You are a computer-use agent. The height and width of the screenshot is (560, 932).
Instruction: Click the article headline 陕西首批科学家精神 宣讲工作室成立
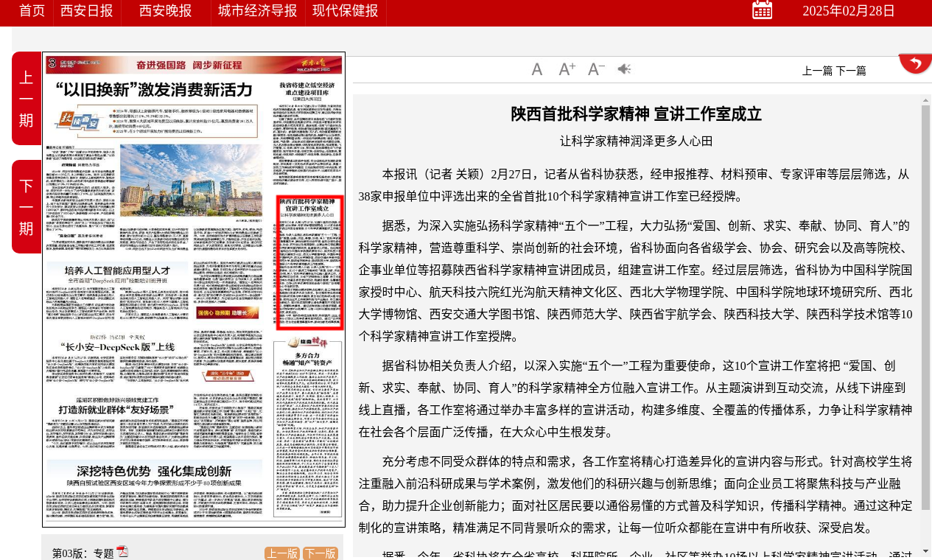[x=637, y=114]
